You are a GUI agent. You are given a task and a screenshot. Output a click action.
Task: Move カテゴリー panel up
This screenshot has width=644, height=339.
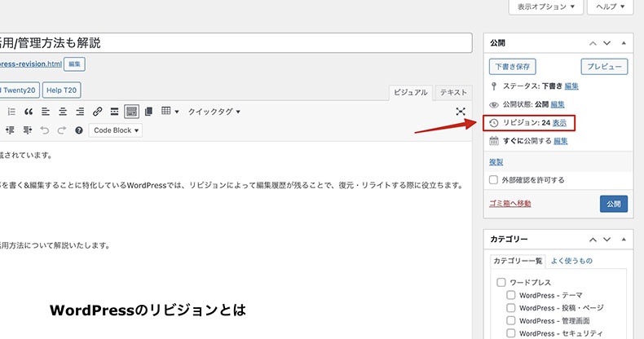(x=593, y=240)
